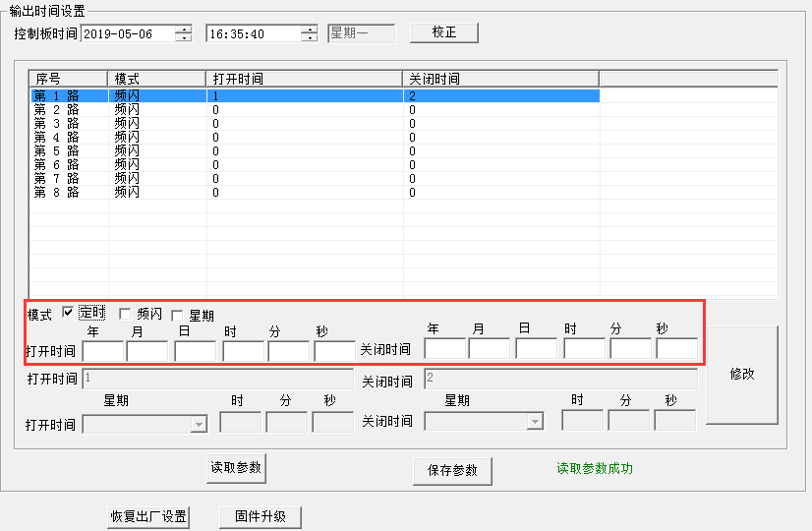Focus the 打开时间 秒 field in timer row
The height and width of the screenshot is (531, 812).
point(334,352)
